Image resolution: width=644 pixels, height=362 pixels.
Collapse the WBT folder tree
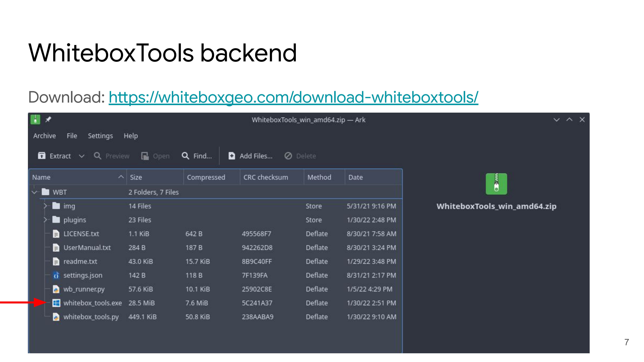coord(34,192)
